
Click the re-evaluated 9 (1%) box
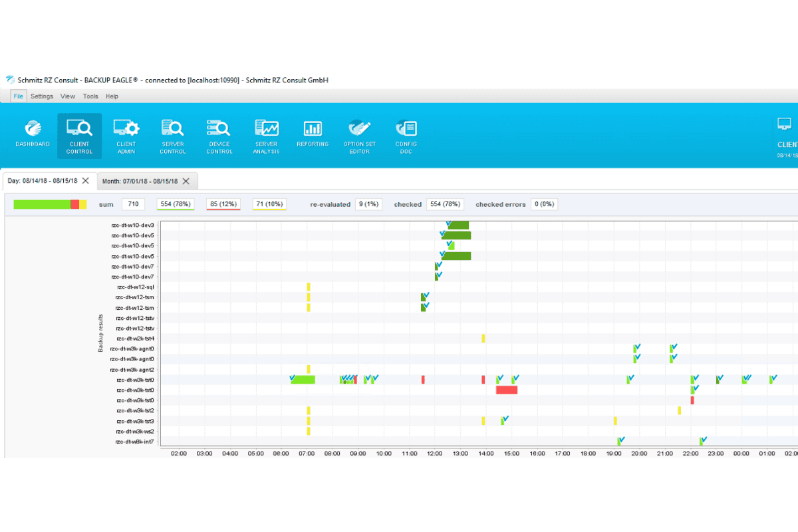368,204
